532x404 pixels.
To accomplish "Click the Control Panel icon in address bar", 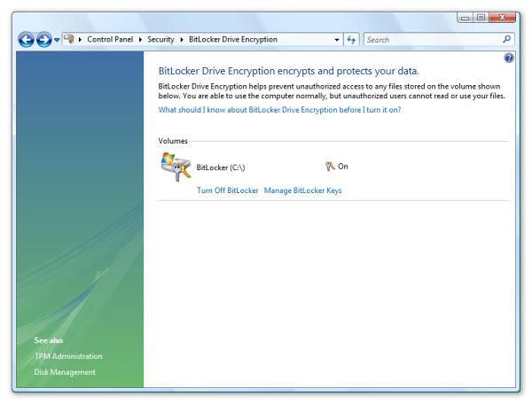I will pos(69,39).
